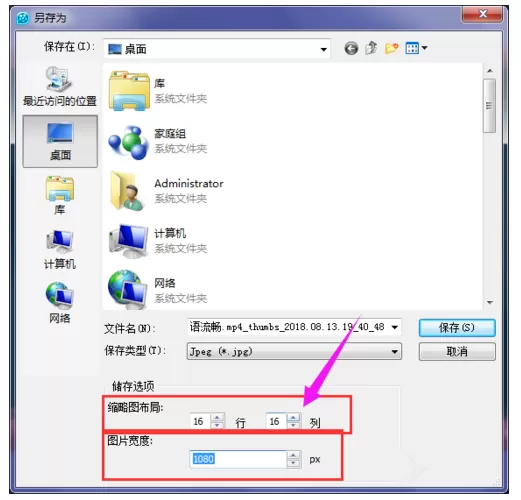
Task: Click the 网络 icon in the file list
Action: pos(128,290)
